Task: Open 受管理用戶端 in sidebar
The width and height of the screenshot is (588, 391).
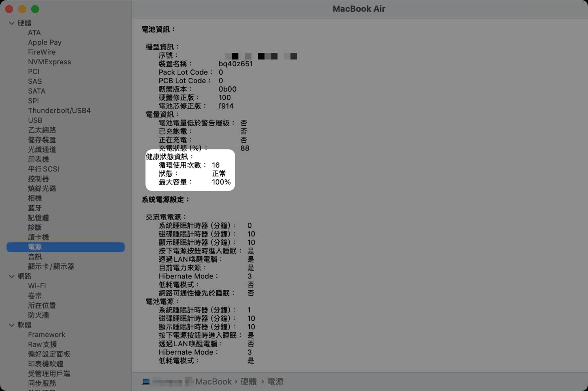Action: pyautogui.click(x=49, y=373)
